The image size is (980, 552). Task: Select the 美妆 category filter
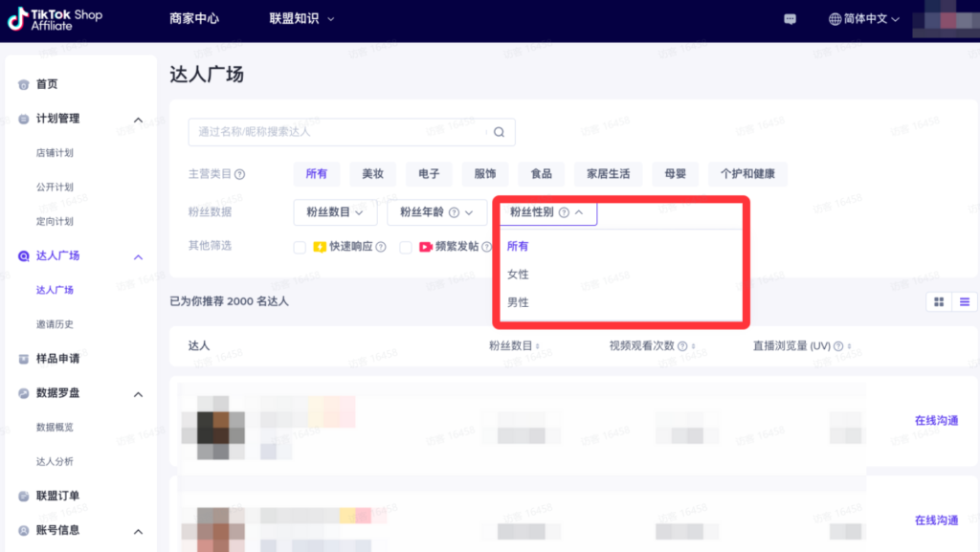coord(372,173)
